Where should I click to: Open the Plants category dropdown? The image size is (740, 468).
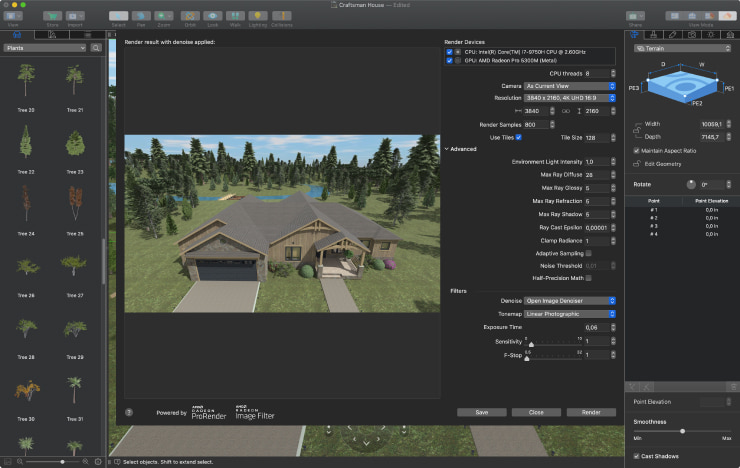point(45,48)
